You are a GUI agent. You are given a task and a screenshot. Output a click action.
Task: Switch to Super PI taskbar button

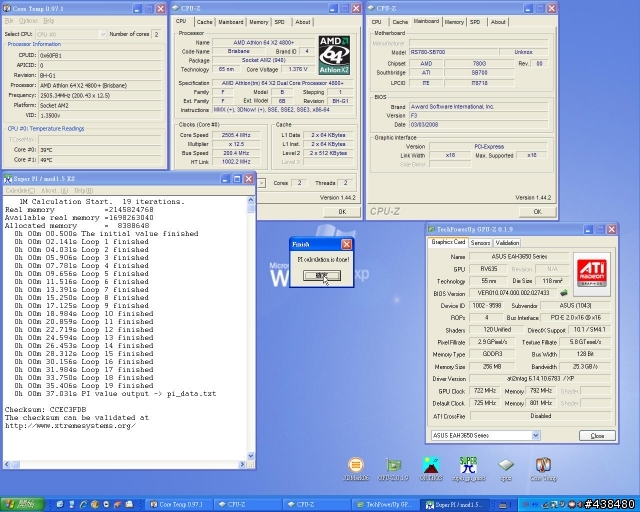pyautogui.click(x=455, y=505)
